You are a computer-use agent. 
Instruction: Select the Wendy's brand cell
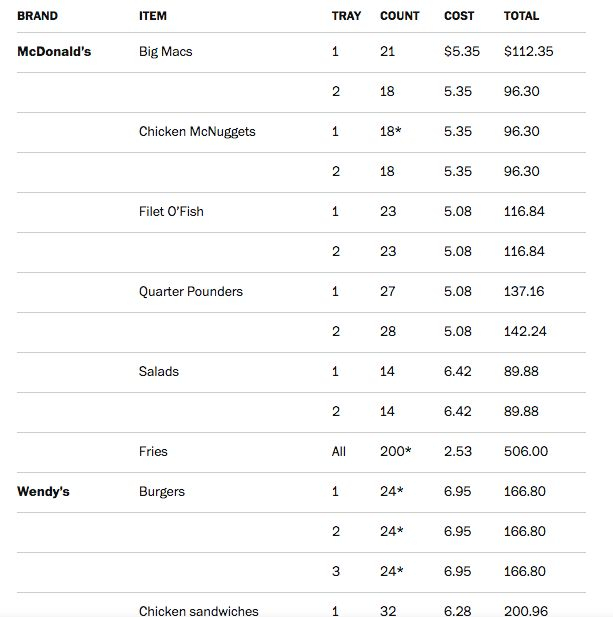pos(43,491)
